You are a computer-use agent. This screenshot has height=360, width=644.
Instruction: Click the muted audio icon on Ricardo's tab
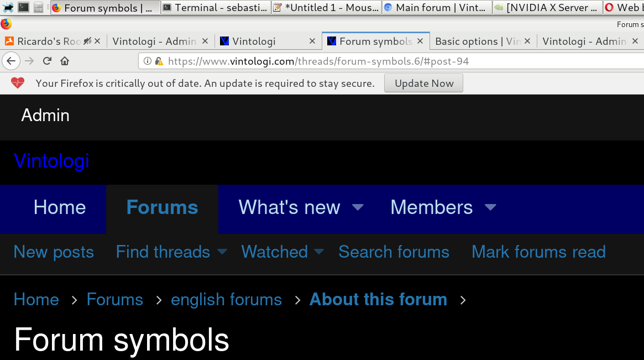(87, 41)
